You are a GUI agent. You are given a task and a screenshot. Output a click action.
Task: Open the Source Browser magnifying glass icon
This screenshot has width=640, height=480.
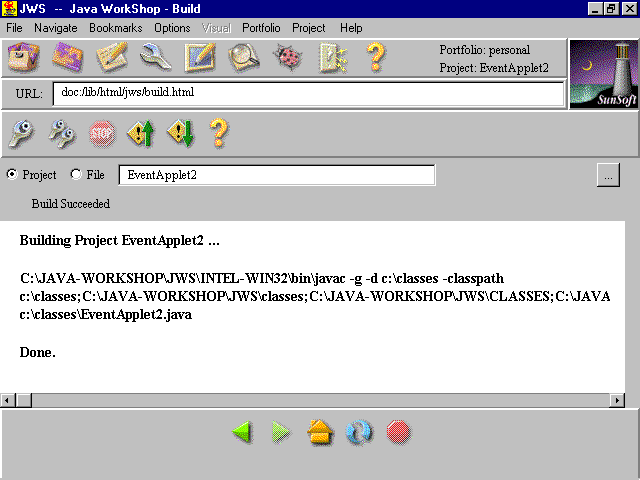(244, 58)
